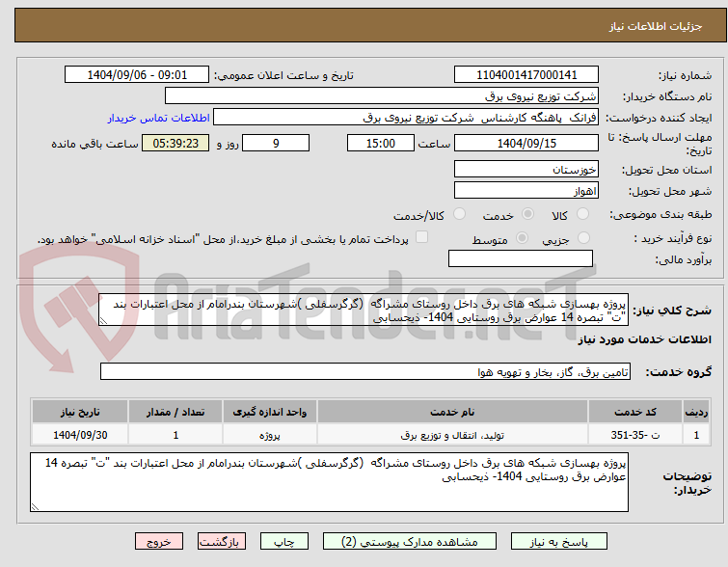Viewport: 728px width, 567px height.
Task: Click the گروه خدمت field
Action: click(365, 371)
